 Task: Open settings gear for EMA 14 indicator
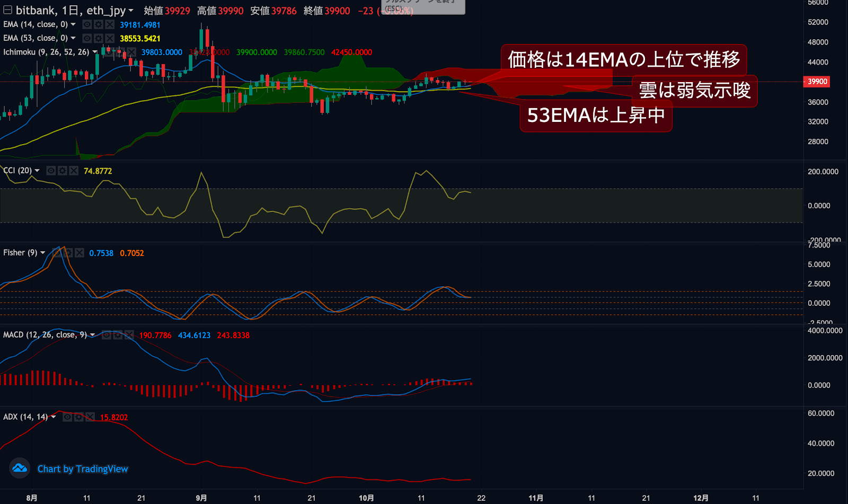point(98,24)
